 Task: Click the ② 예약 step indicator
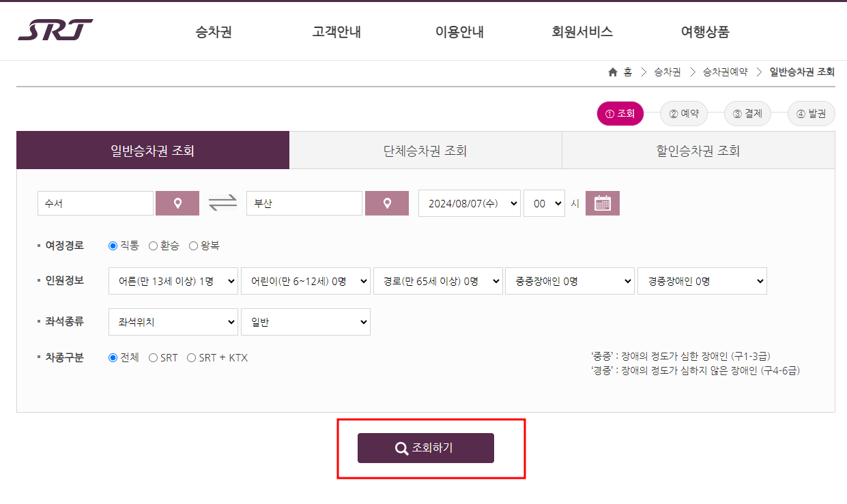click(683, 113)
